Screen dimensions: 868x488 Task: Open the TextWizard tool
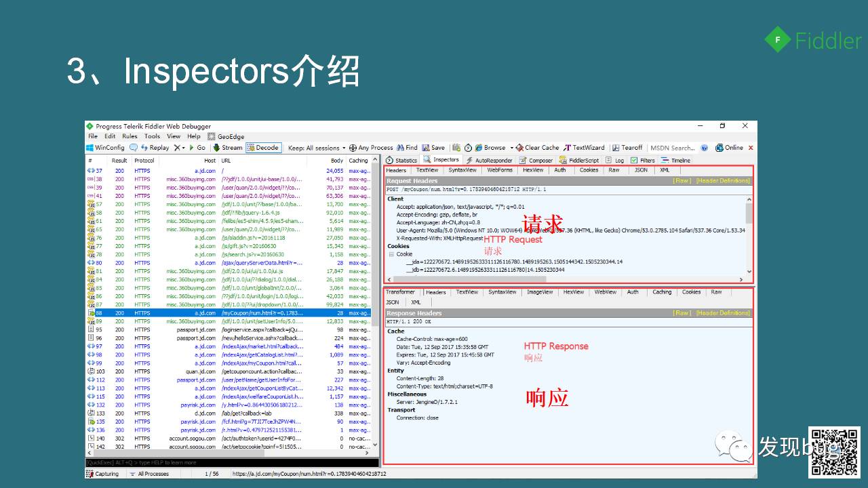[x=584, y=148]
